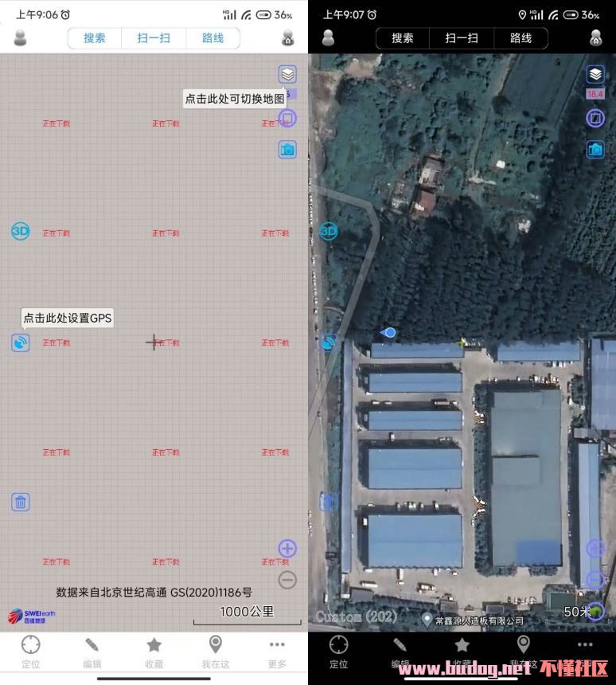Tap the SIWEI earth logo
This screenshot has width=616, height=685.
click(31, 616)
